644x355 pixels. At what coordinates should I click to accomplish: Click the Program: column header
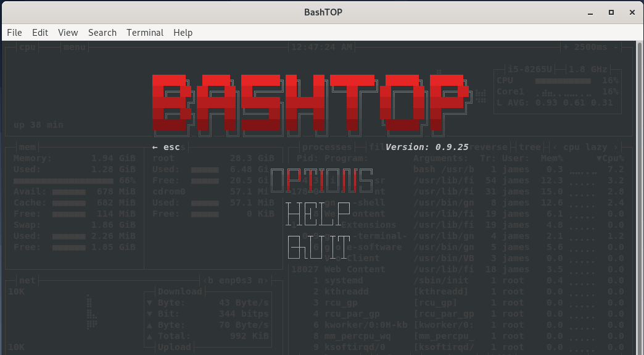[346, 158]
